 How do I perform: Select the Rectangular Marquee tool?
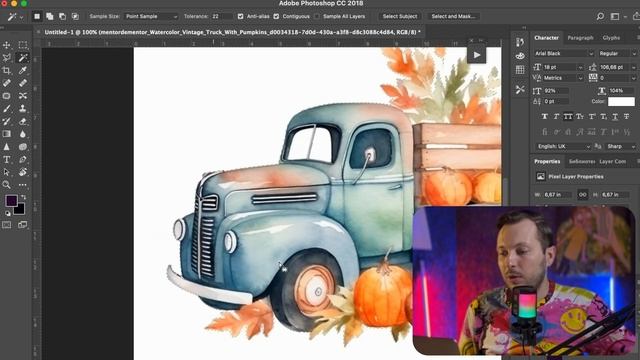23,44
